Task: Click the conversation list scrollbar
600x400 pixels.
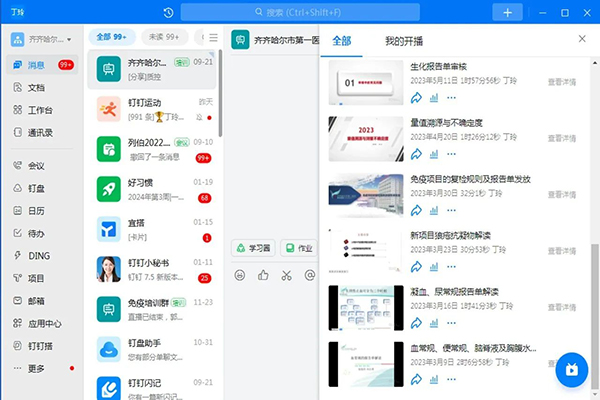Action: click(x=220, y=93)
